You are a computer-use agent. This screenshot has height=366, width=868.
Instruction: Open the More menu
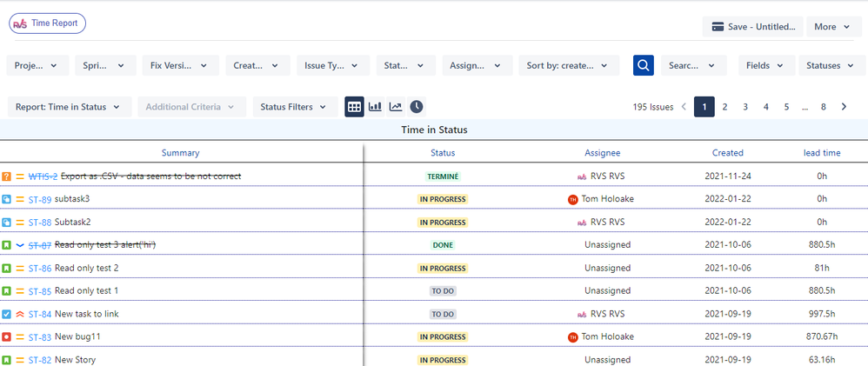tap(834, 27)
